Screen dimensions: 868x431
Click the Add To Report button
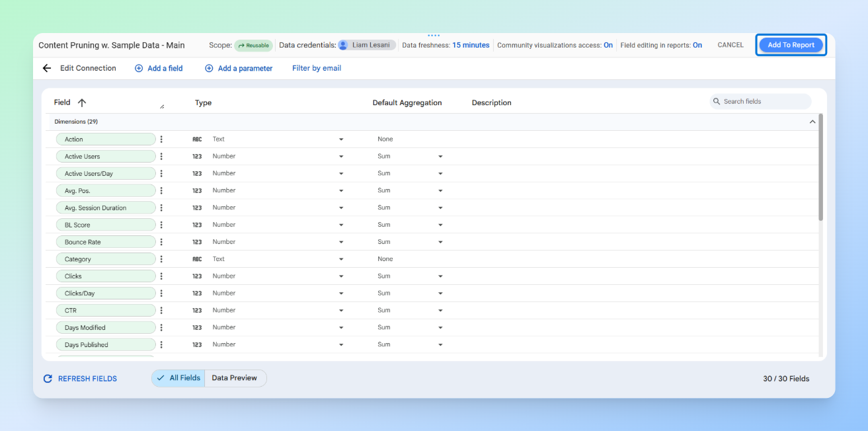791,44
